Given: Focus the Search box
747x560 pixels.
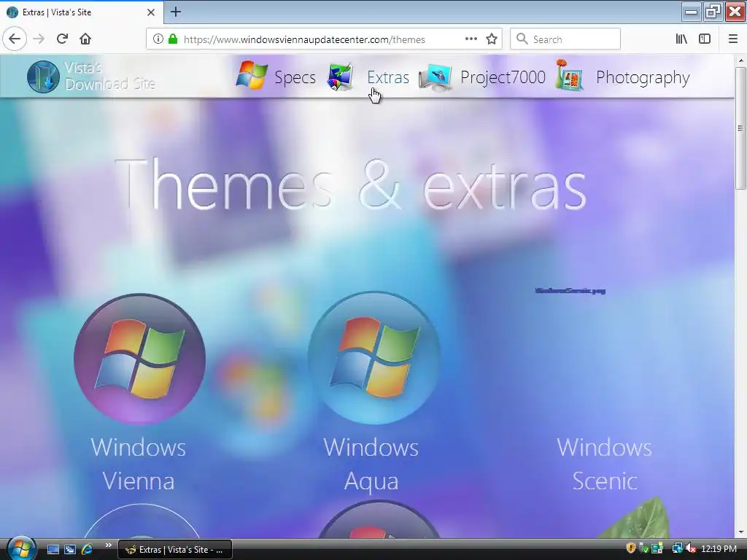Looking at the screenshot, I should (x=565, y=39).
